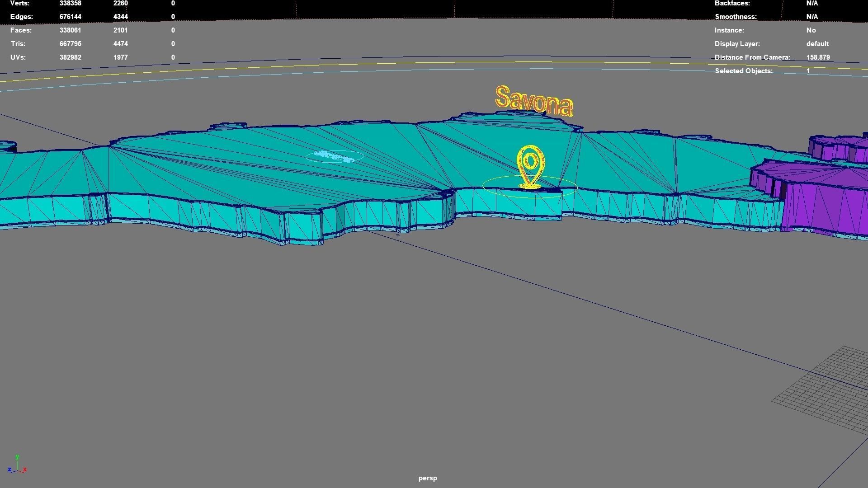Click the Tris total value 667795
Image resolution: width=868 pixels, height=488 pixels.
(x=70, y=44)
